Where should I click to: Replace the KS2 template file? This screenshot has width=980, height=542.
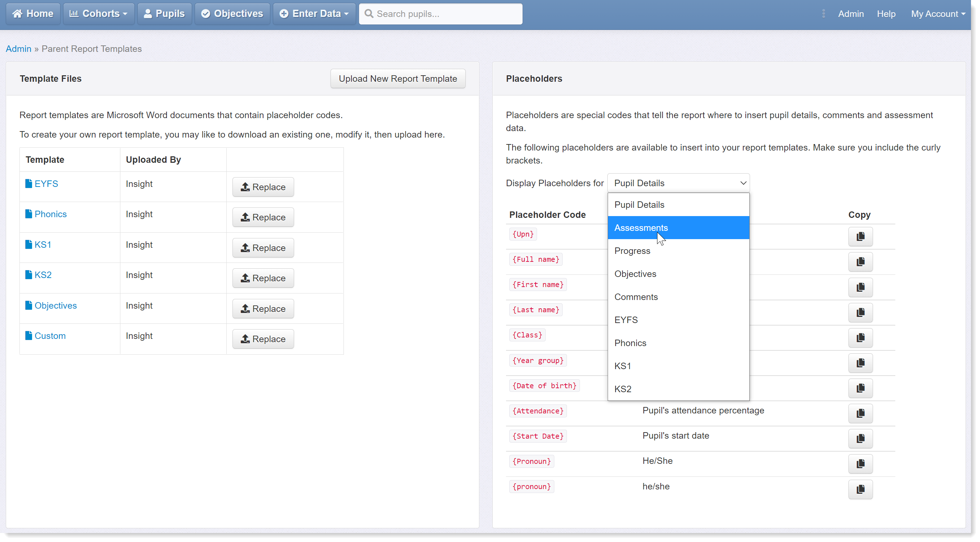click(263, 278)
